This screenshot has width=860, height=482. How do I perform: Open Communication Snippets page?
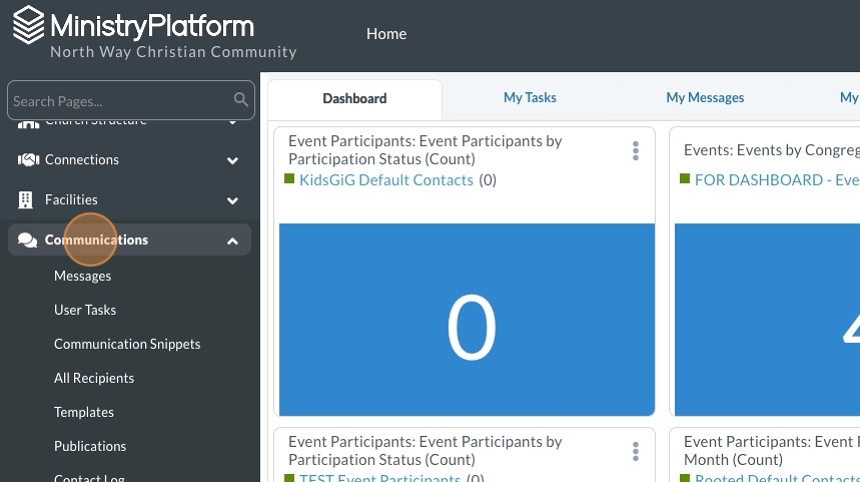(x=127, y=344)
